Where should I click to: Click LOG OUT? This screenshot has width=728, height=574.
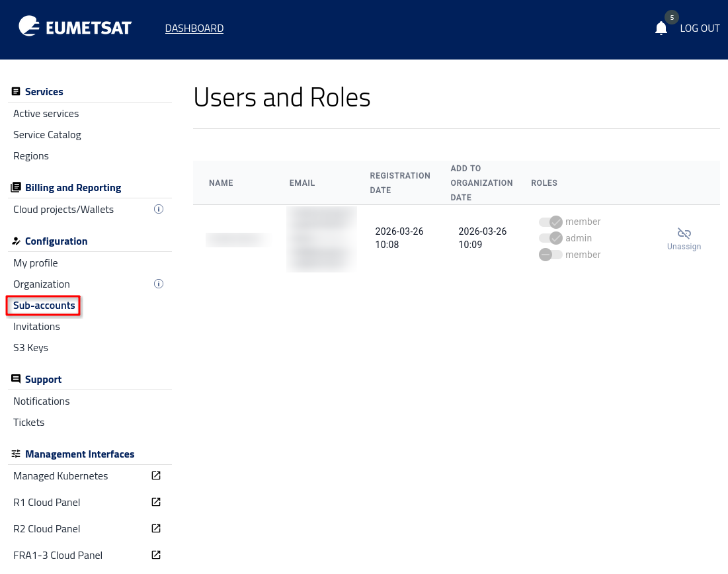coord(700,28)
